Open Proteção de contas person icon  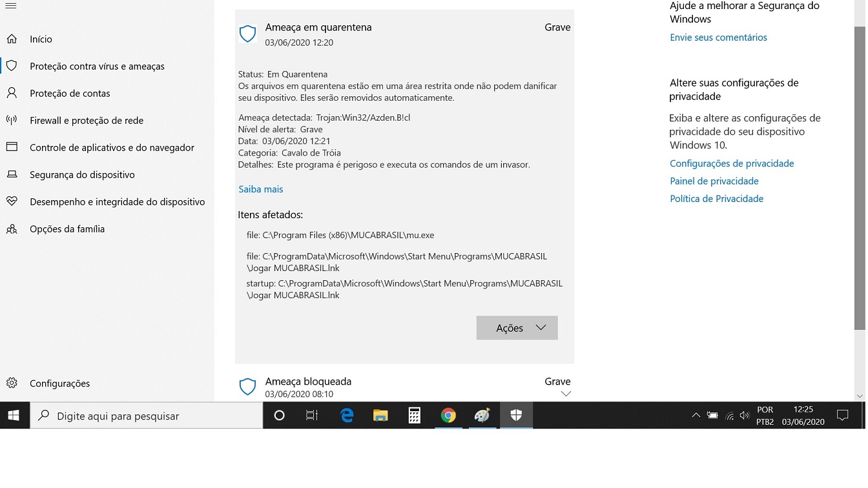coord(12,93)
